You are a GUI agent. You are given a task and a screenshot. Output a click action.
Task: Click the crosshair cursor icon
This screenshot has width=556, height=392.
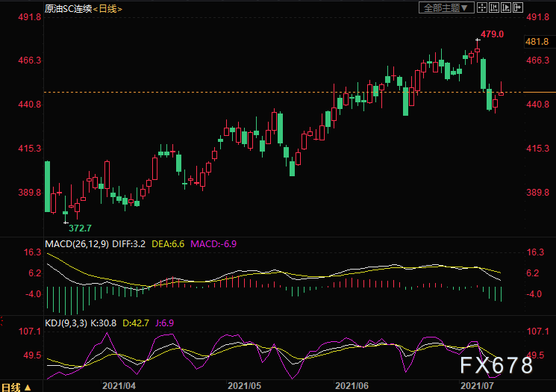coord(482,8)
